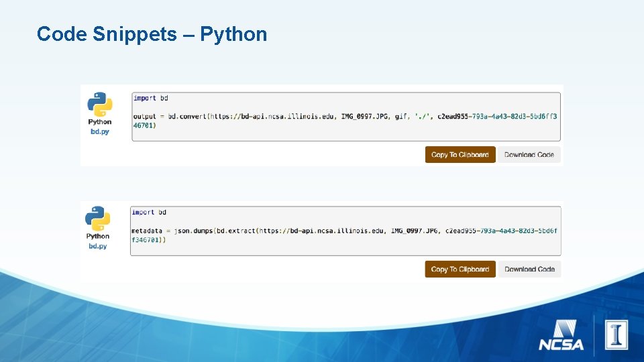
Task: Open the bd.py link next to the convert snippet
Action: 100,132
